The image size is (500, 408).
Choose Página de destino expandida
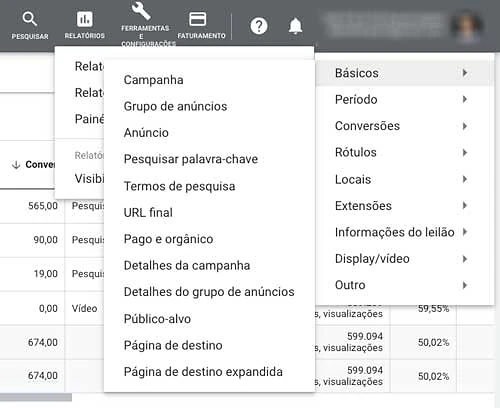click(x=209, y=372)
